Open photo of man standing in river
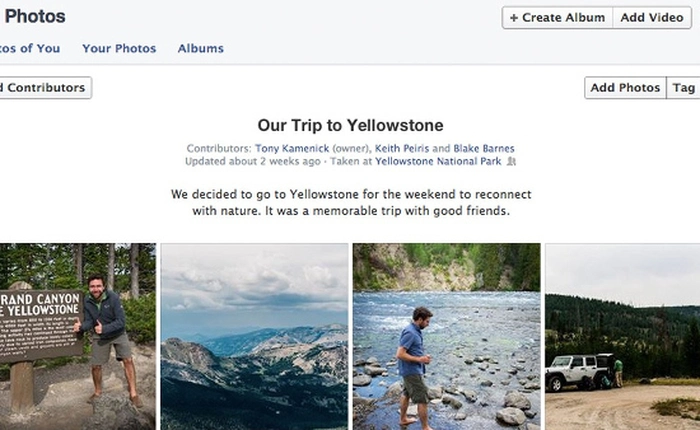 pos(446,336)
